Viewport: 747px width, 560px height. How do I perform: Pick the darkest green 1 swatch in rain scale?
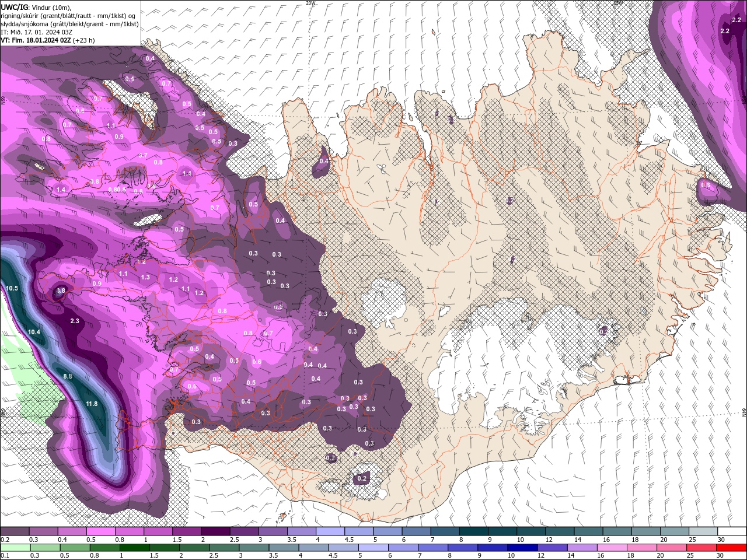(135, 548)
